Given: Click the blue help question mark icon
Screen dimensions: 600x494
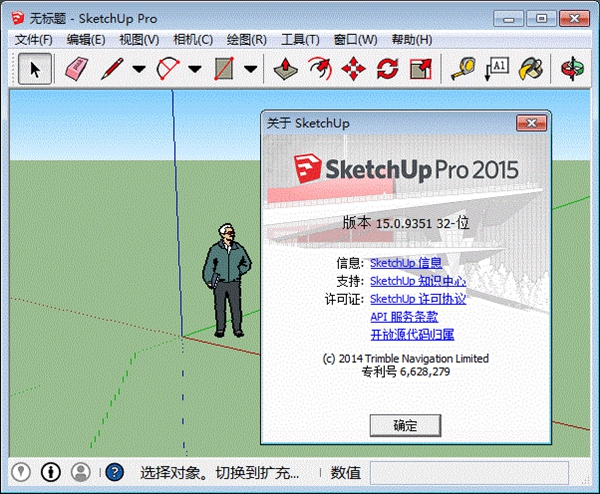Looking at the screenshot, I should 115,472.
